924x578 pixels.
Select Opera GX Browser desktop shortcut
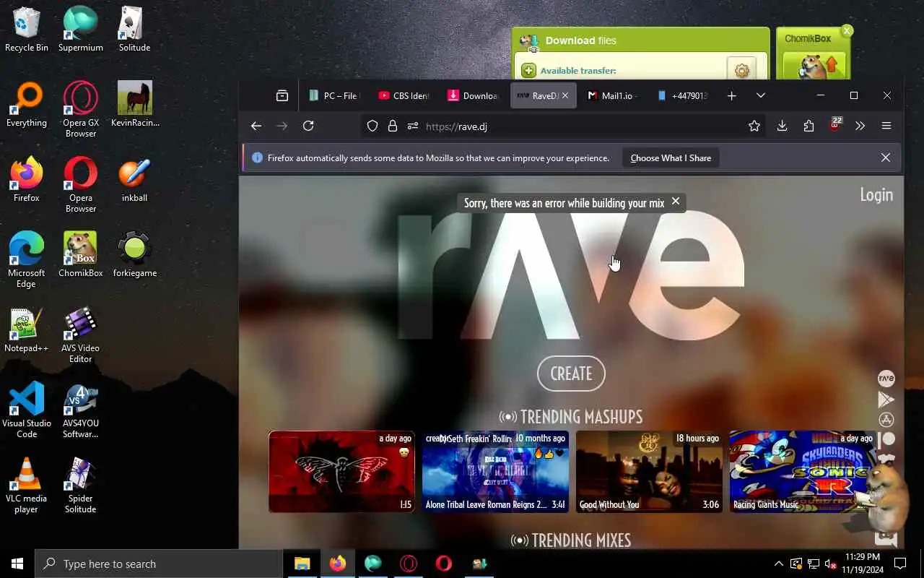click(x=81, y=109)
